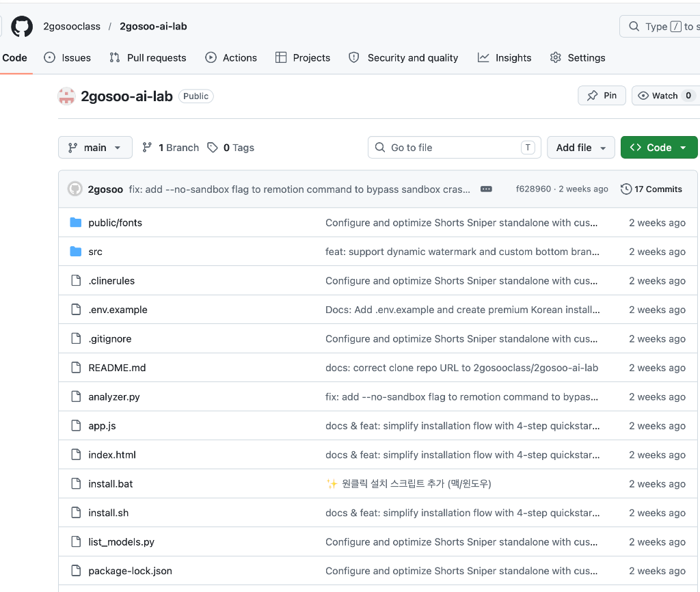This screenshot has width=700, height=592.
Task: Click the install.sh file icon
Action: point(77,513)
